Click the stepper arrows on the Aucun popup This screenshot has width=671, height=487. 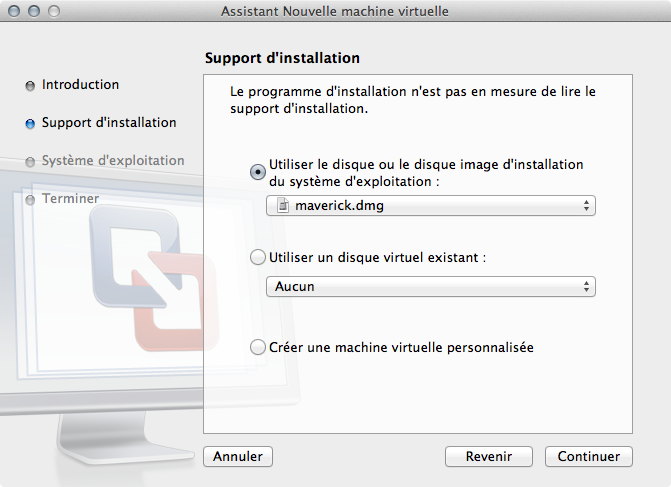(x=586, y=286)
